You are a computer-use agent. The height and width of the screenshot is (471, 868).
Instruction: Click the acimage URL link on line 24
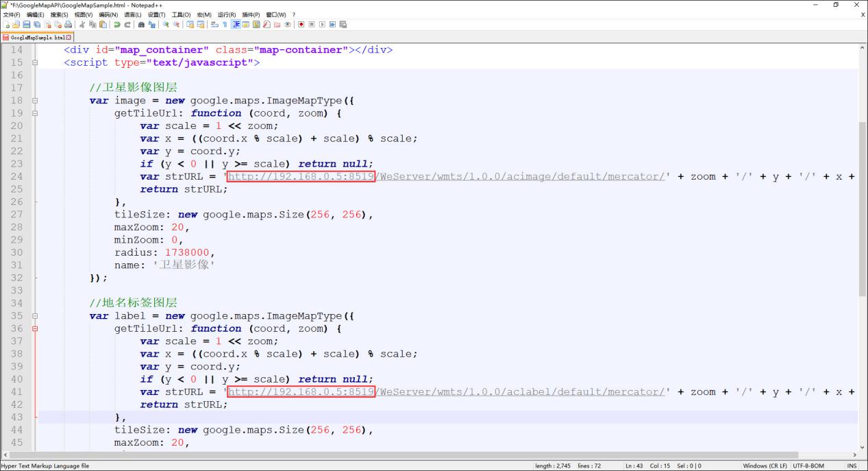[x=445, y=177]
